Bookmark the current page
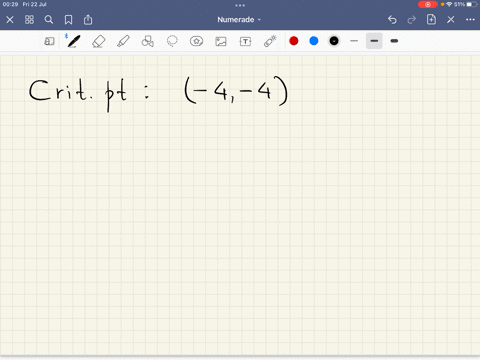Screen dimensions: 480x360 (x=68, y=20)
